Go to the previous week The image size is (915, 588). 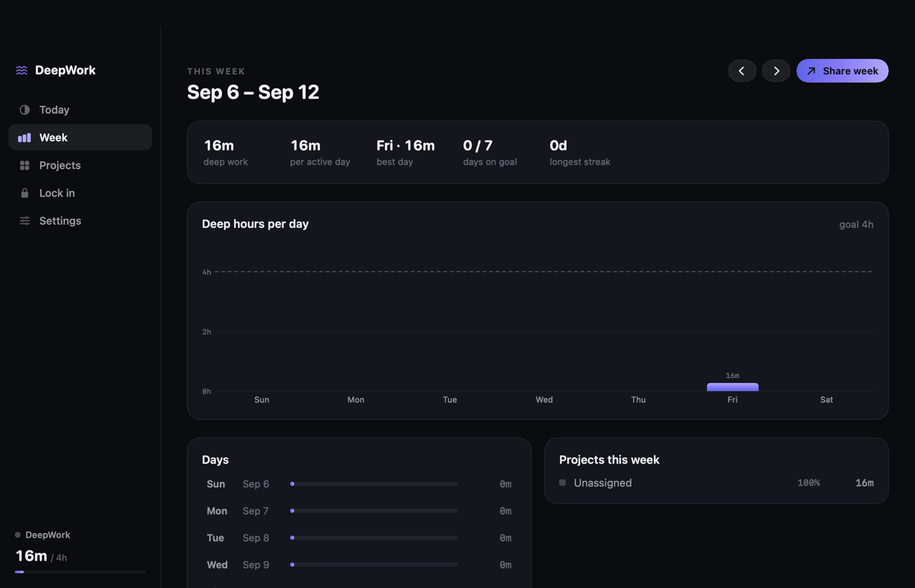click(742, 71)
